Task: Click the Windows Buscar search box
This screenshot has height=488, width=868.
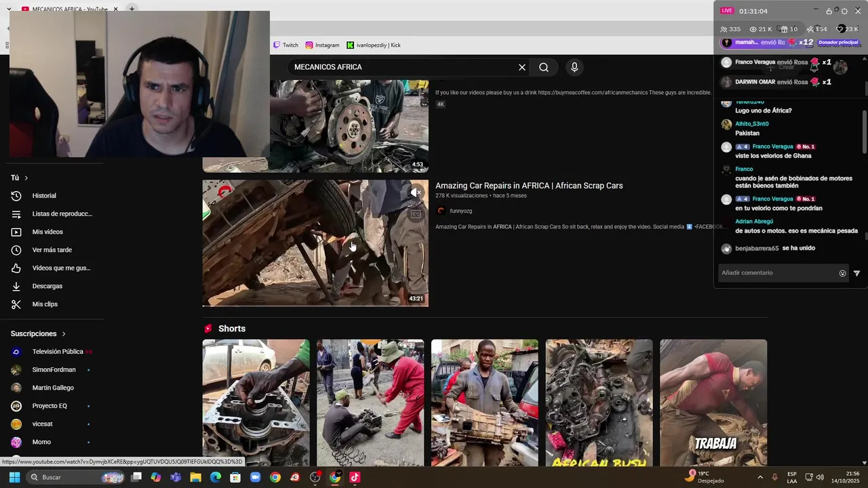Action: click(x=76, y=477)
